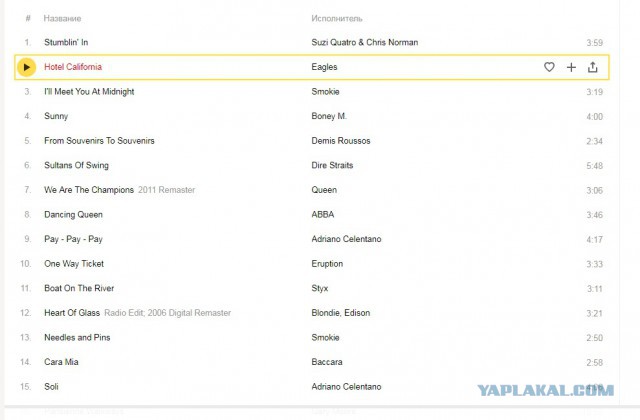Open Suzi Quatro & Chris Norman artist
Viewport: 640px width, 420px height.
click(364, 42)
